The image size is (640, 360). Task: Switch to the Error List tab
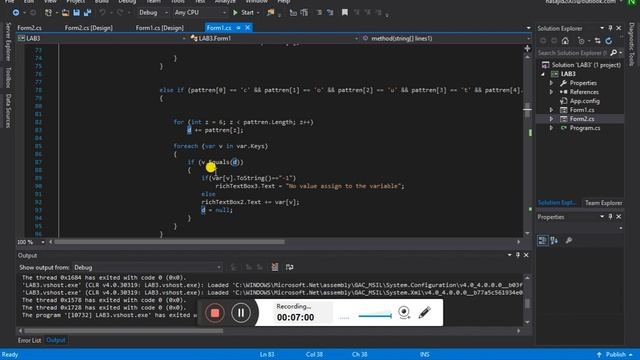tap(29, 340)
